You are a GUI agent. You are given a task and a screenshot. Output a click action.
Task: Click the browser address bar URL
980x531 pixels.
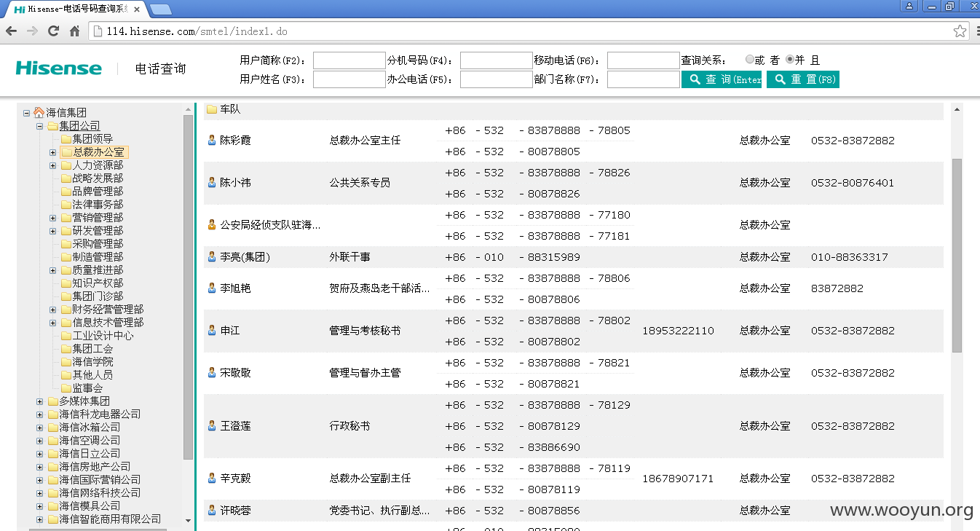click(197, 31)
